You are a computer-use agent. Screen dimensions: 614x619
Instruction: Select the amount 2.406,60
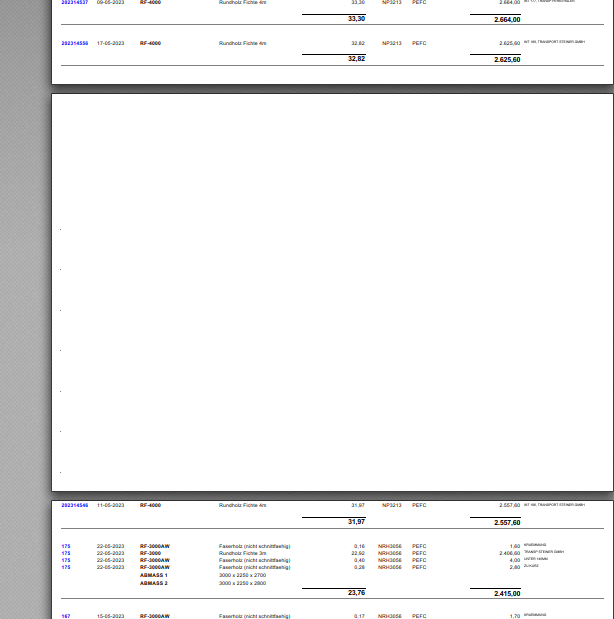[509, 553]
